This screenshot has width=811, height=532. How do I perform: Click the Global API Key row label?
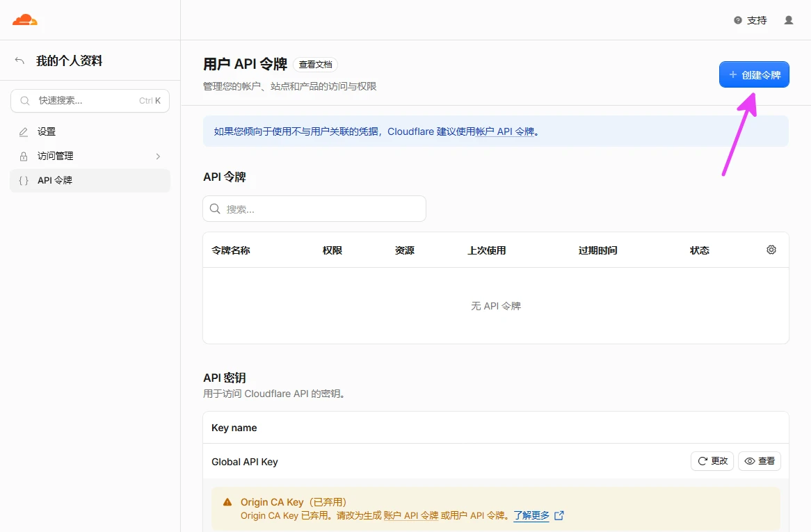(x=245, y=462)
